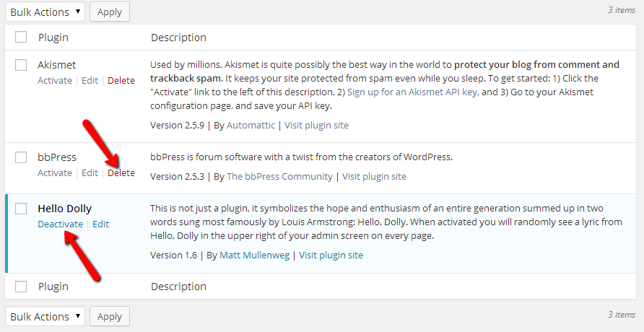Delete the Akismet plugin

coord(121,81)
